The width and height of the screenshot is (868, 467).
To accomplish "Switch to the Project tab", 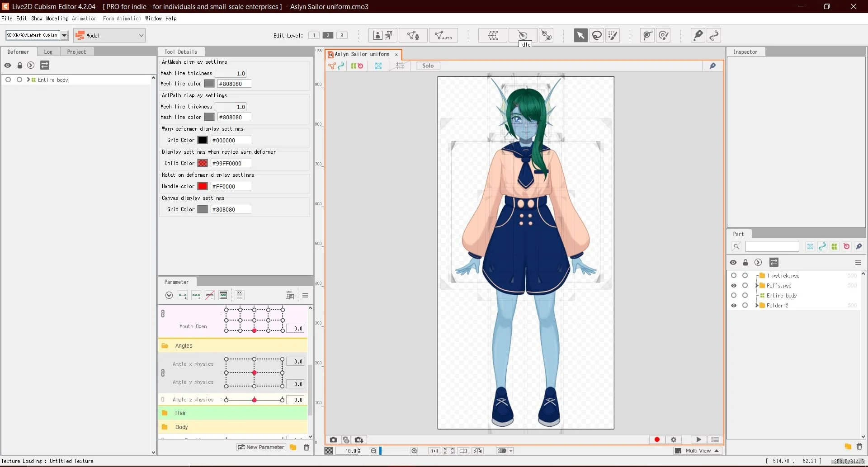I will point(76,52).
